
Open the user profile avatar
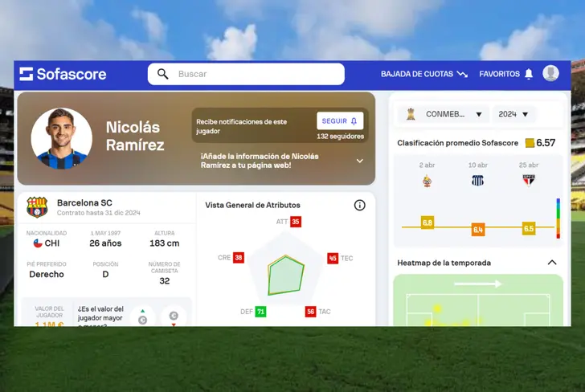click(x=550, y=73)
